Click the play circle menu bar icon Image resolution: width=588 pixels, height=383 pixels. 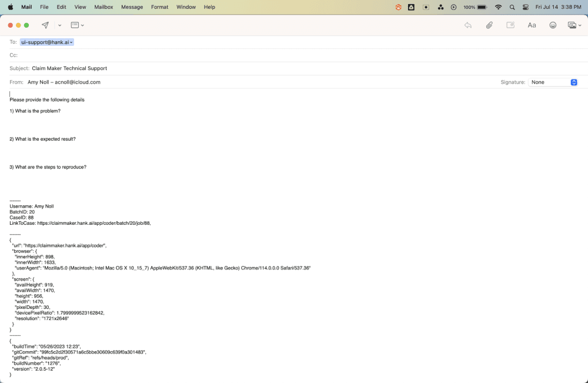pos(454,6)
